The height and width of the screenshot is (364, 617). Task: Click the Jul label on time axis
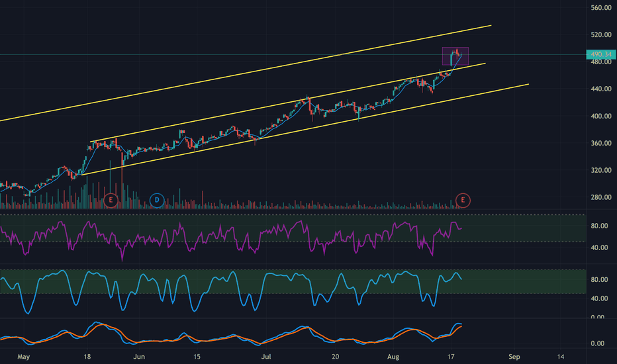click(x=266, y=357)
